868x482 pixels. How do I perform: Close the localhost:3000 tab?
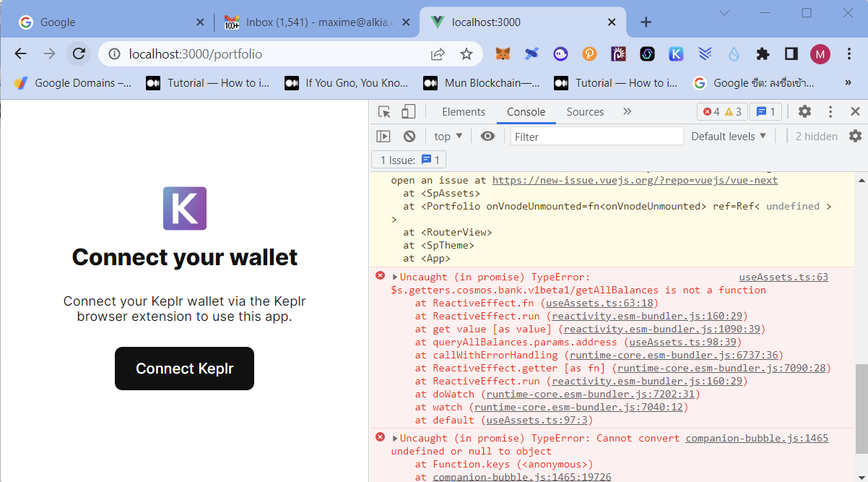point(612,22)
